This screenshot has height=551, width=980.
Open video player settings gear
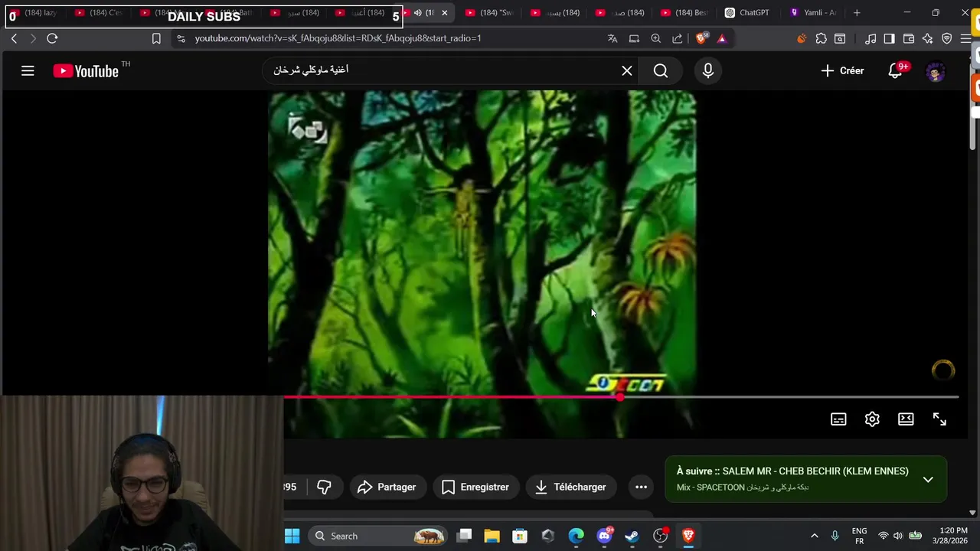(872, 419)
